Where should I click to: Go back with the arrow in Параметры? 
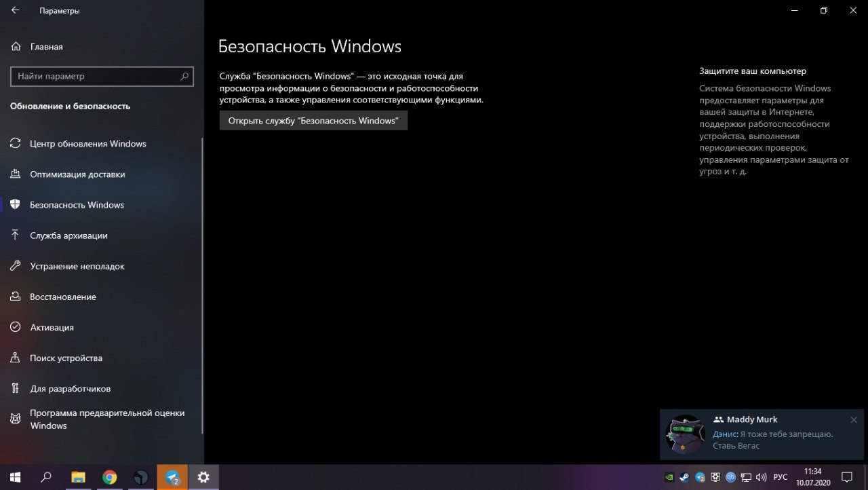(15, 11)
